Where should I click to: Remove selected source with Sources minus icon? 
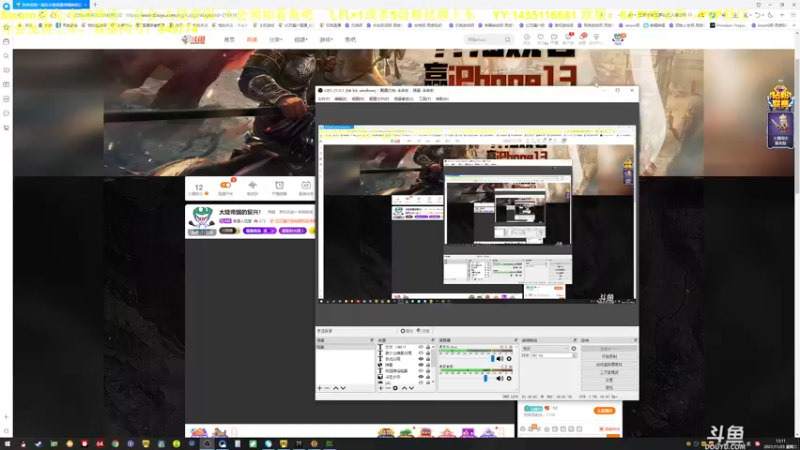tap(388, 388)
